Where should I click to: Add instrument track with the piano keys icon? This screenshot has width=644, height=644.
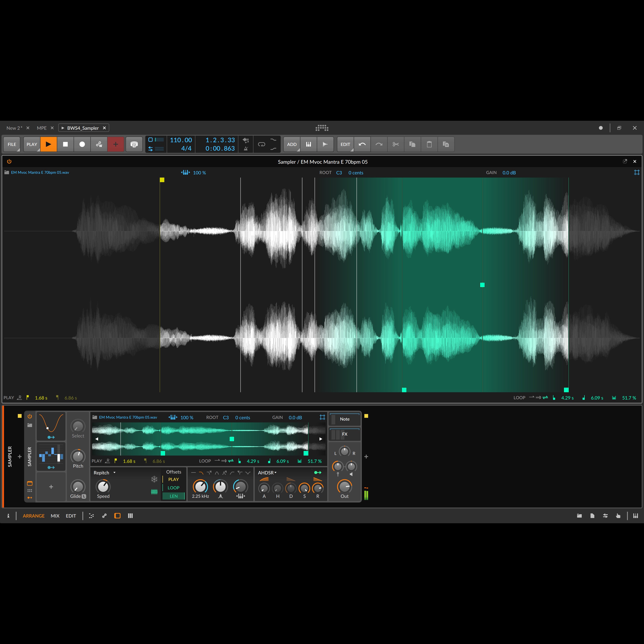click(309, 144)
